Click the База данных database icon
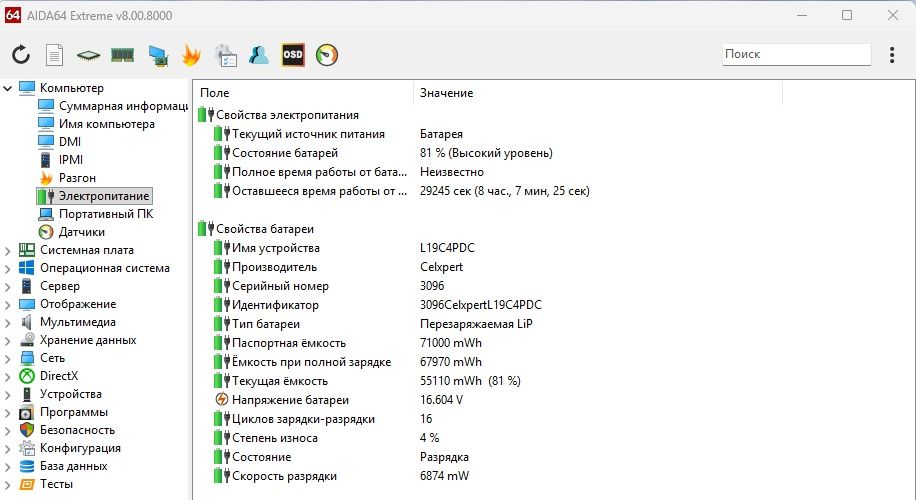916x500 pixels. [x=27, y=466]
